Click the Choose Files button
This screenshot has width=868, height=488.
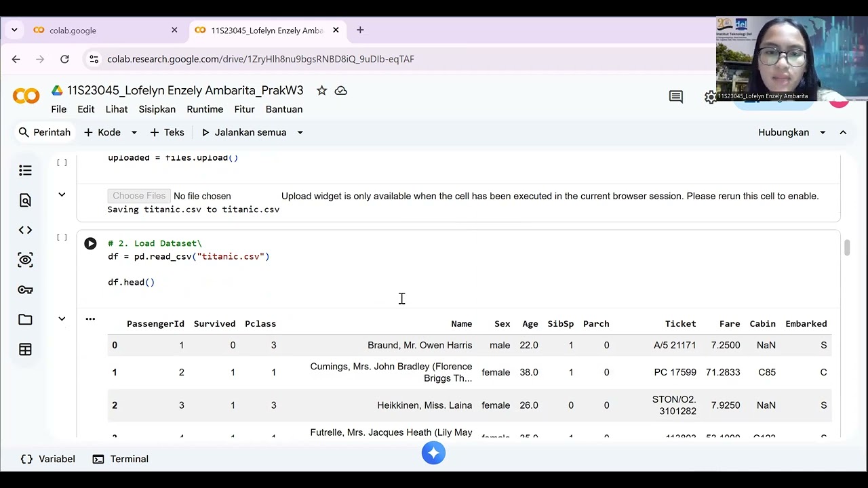tap(139, 196)
